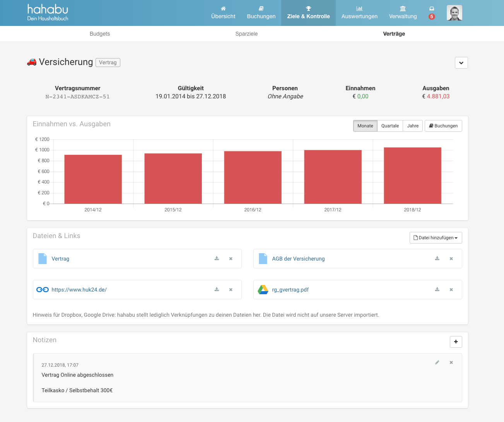Click the red 2018/12 chart bar
This screenshot has height=422, width=504.
tap(412, 175)
